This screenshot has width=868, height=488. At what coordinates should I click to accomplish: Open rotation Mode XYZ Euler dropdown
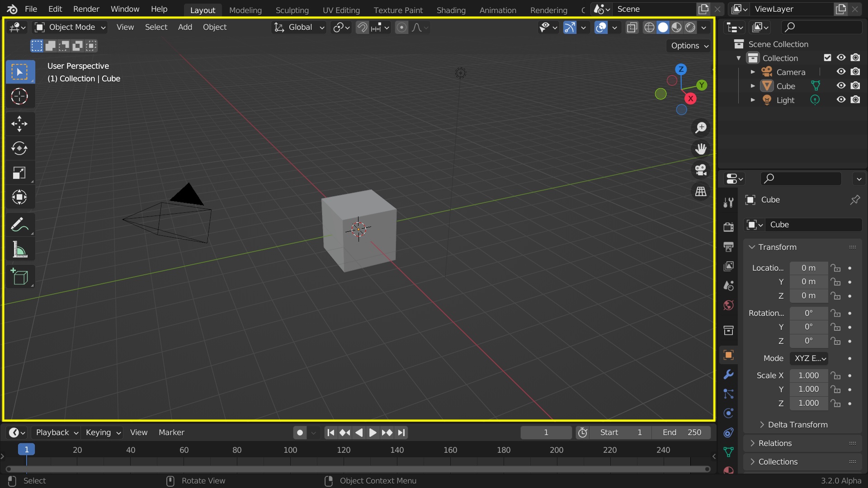pos(809,358)
